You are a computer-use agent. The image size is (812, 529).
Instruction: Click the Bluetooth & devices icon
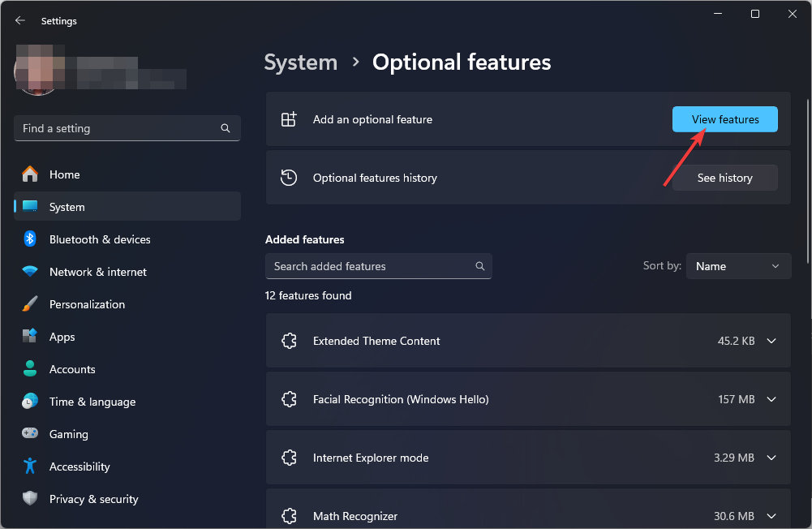30,239
